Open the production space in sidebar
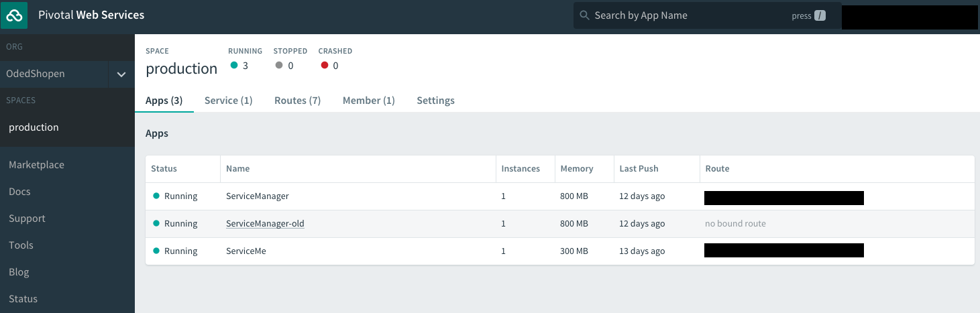The image size is (980, 313). 34,127
